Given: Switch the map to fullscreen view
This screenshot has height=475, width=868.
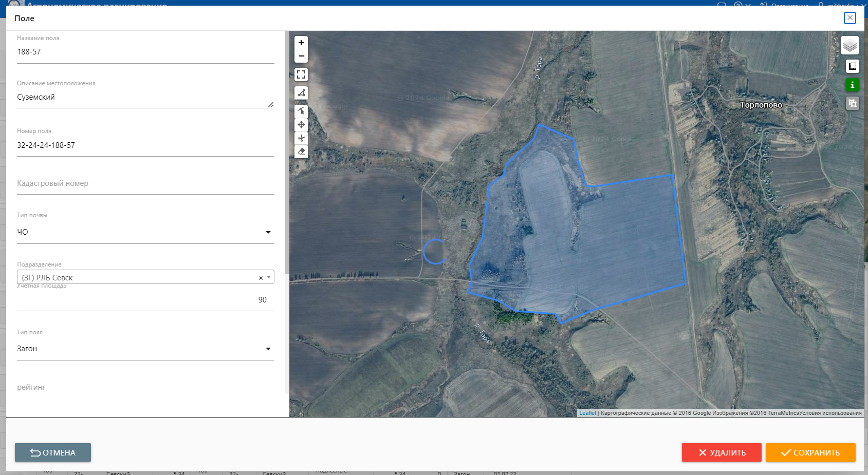Looking at the screenshot, I should pos(301,74).
